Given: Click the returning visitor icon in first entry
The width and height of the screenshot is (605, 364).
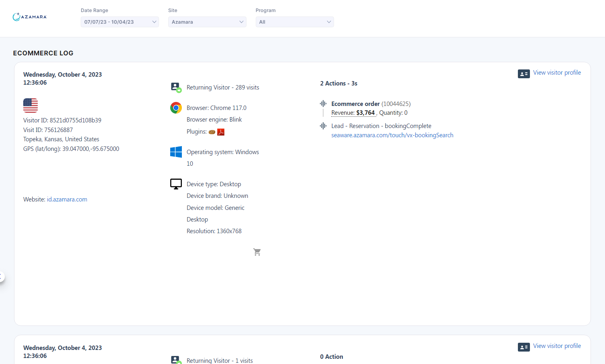Looking at the screenshot, I should (x=176, y=87).
